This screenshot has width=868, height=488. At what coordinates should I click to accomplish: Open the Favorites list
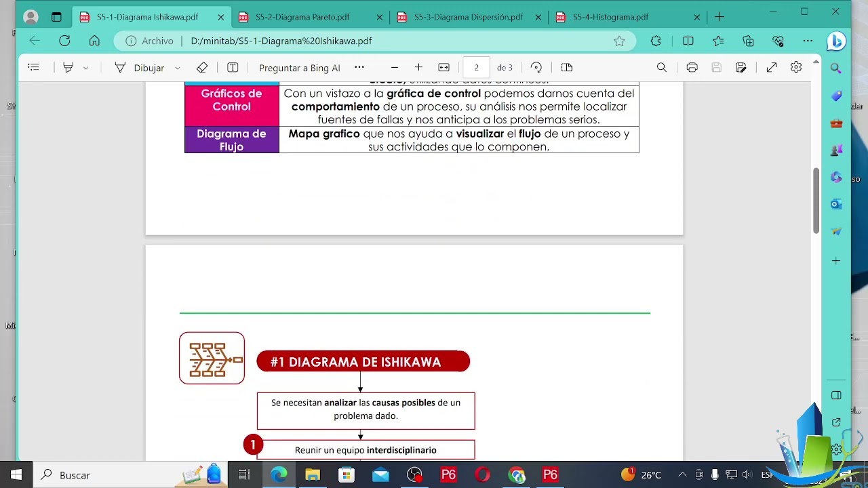point(718,41)
